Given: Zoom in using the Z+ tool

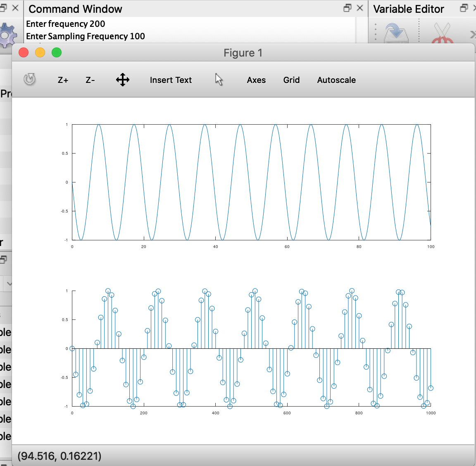Looking at the screenshot, I should [62, 80].
